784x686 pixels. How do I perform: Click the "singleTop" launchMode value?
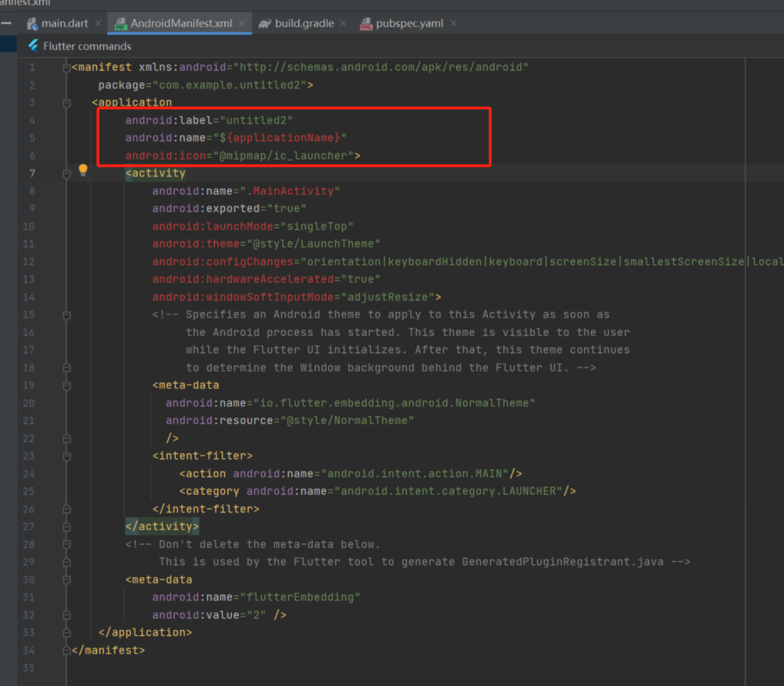coord(317,227)
